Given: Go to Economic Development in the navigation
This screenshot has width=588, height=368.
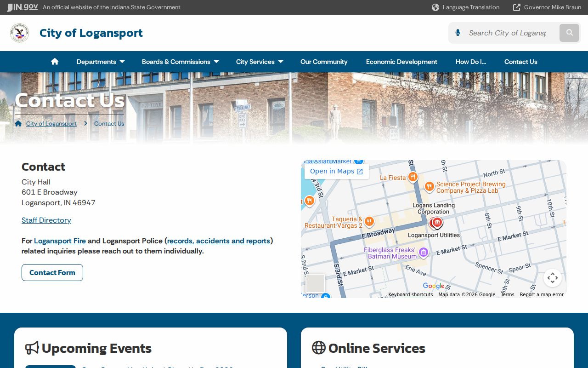Looking at the screenshot, I should 401,62.
